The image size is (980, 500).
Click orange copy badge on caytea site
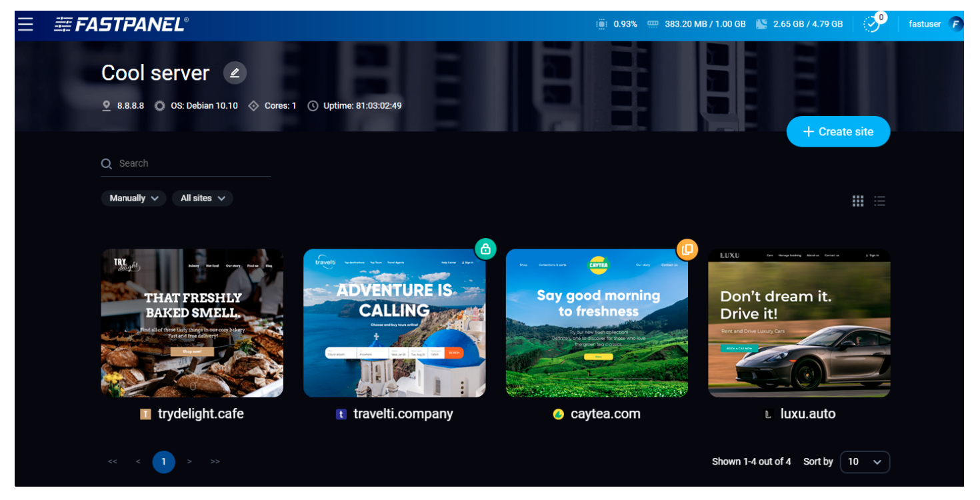(x=687, y=249)
